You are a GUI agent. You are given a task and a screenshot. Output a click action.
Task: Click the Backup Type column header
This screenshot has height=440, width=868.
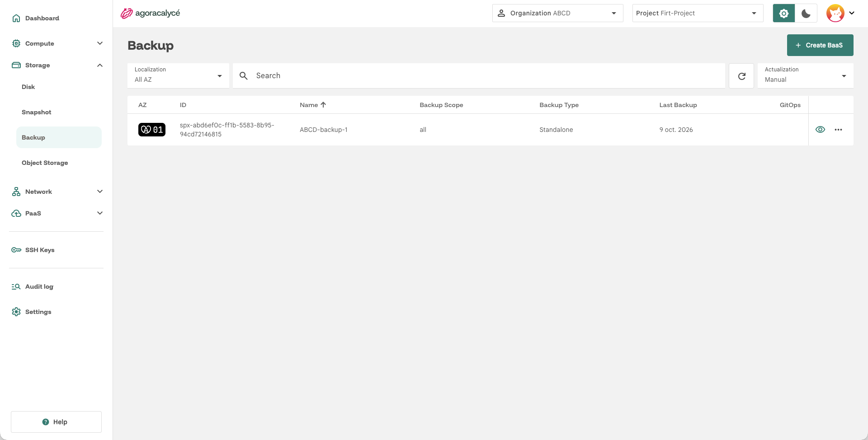pos(559,105)
